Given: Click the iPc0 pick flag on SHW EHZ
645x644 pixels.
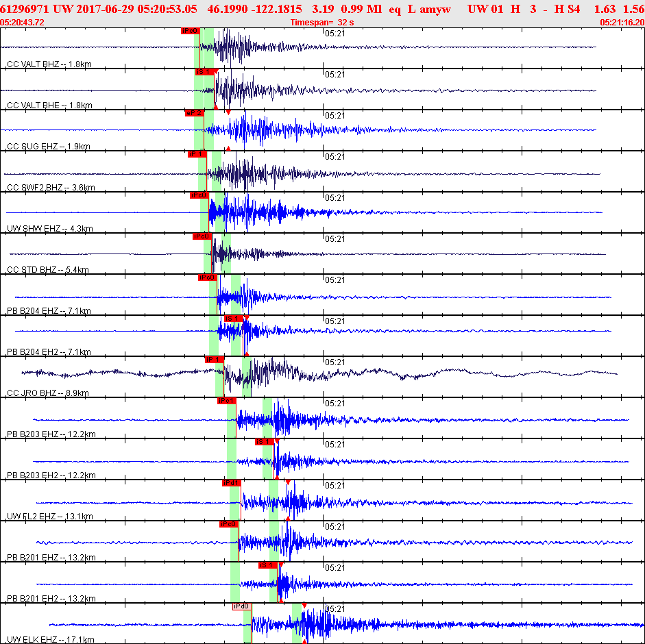Looking at the screenshot, I should [199, 195].
